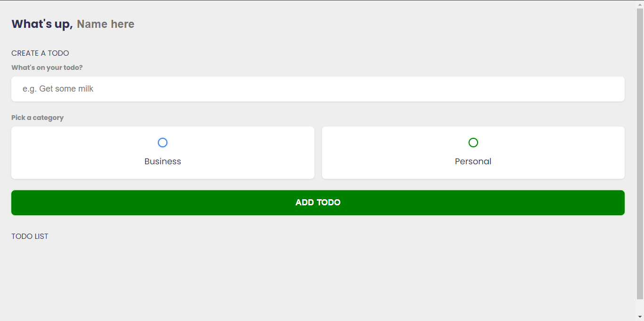Click the 'Personal' text label
Viewport: 644px width, 321px height.
coord(473,161)
